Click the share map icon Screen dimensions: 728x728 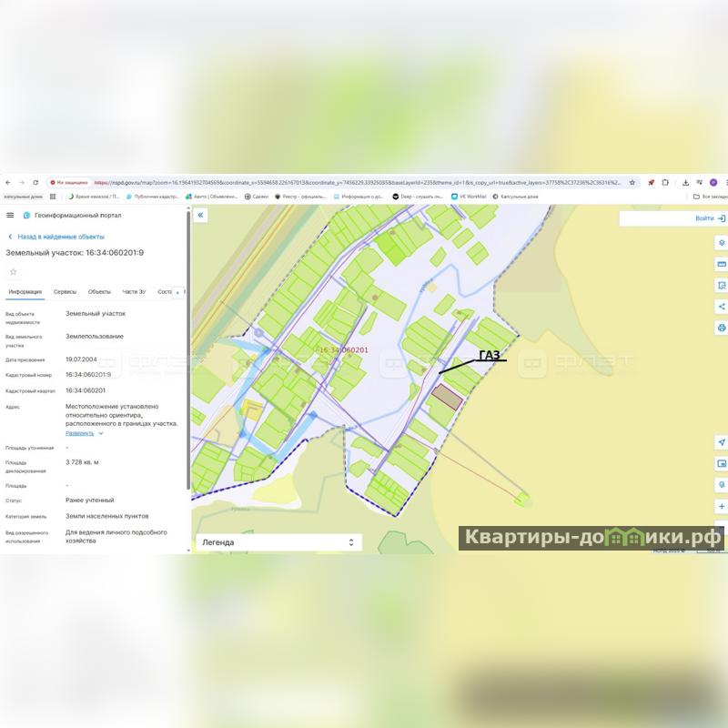(x=721, y=306)
